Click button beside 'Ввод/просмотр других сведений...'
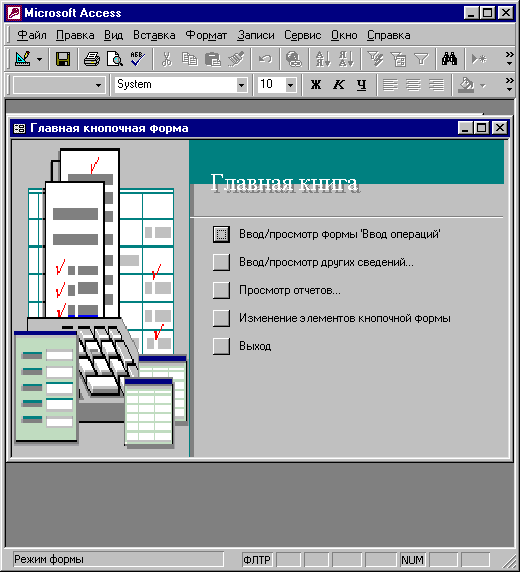 point(221,262)
